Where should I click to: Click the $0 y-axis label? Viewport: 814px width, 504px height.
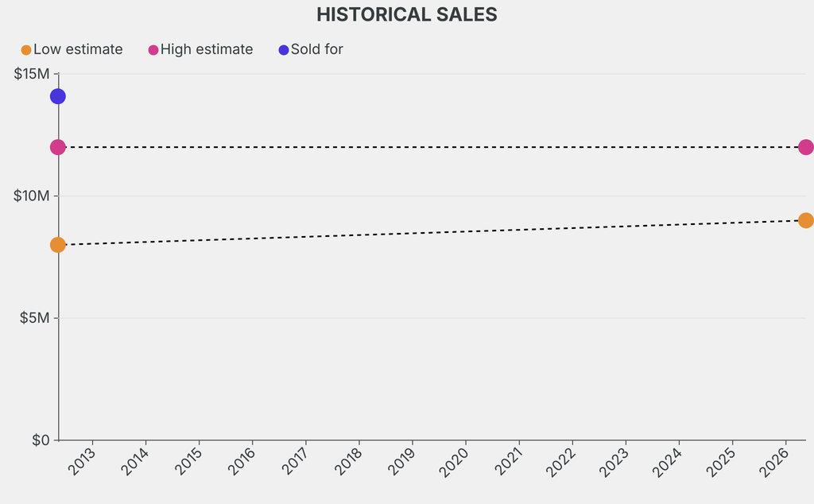41,440
